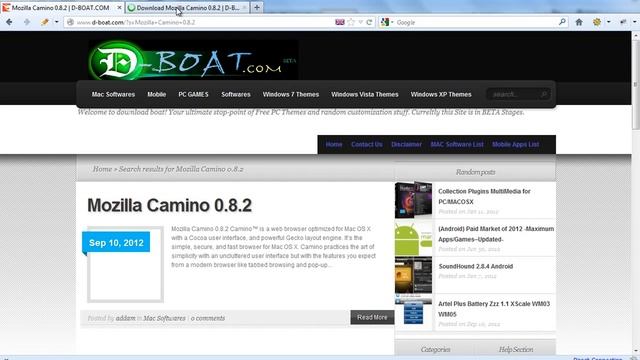Open the browser Home page icon
640x360 pixels.
[x=579, y=22]
